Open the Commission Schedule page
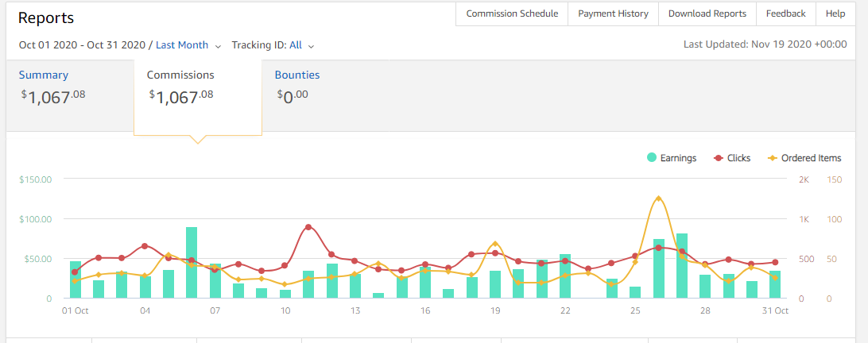Image resolution: width=868 pixels, height=343 pixels. (x=512, y=13)
